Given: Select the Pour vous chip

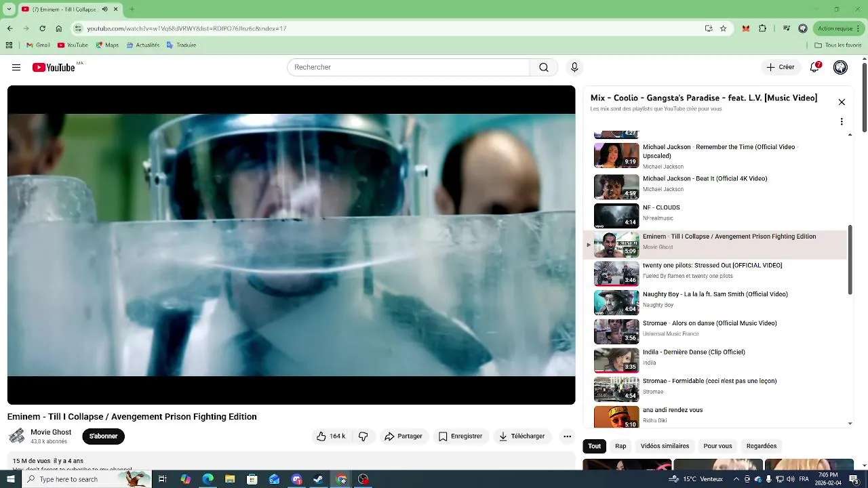Looking at the screenshot, I should point(717,446).
